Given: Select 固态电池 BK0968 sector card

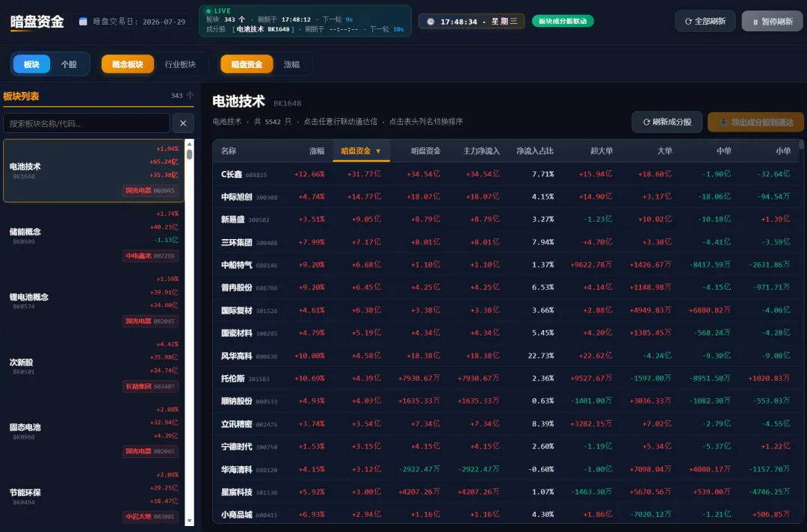Looking at the screenshot, I should [x=93, y=431].
